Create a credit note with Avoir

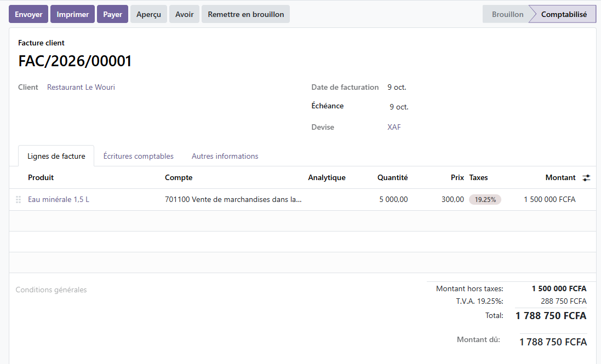pos(185,14)
